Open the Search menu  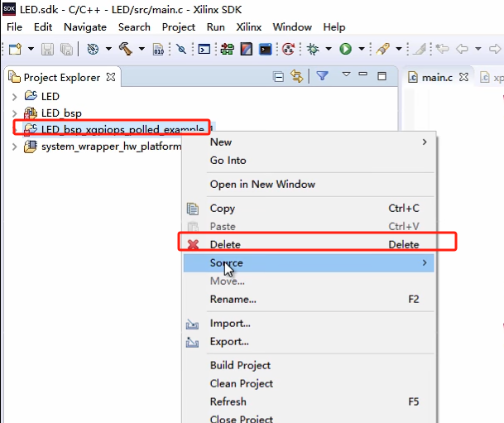point(134,27)
